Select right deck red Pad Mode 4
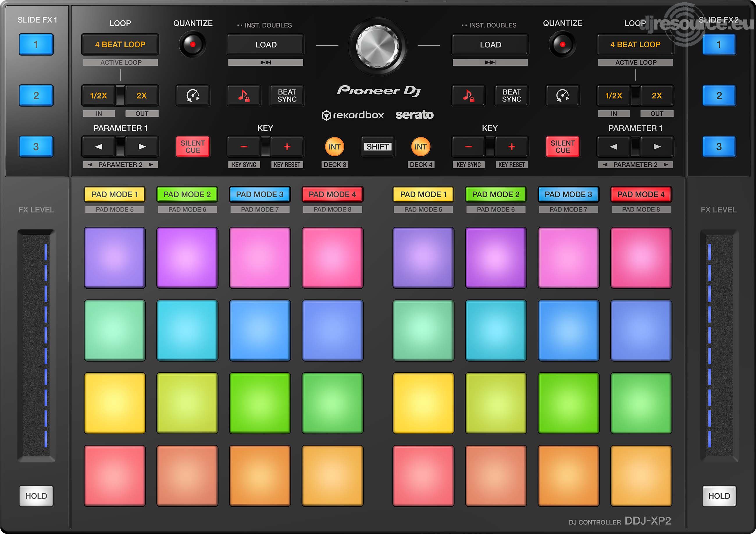 pyautogui.click(x=641, y=194)
